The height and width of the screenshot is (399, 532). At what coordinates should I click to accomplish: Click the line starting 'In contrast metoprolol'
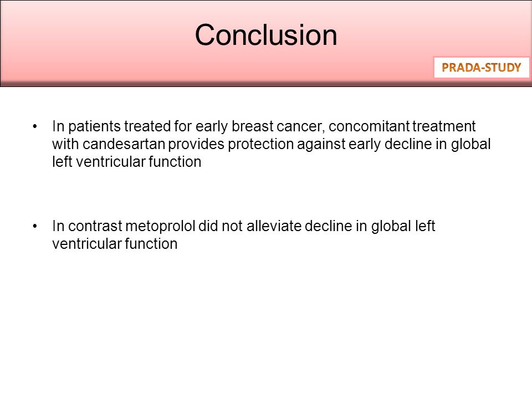pos(244,226)
